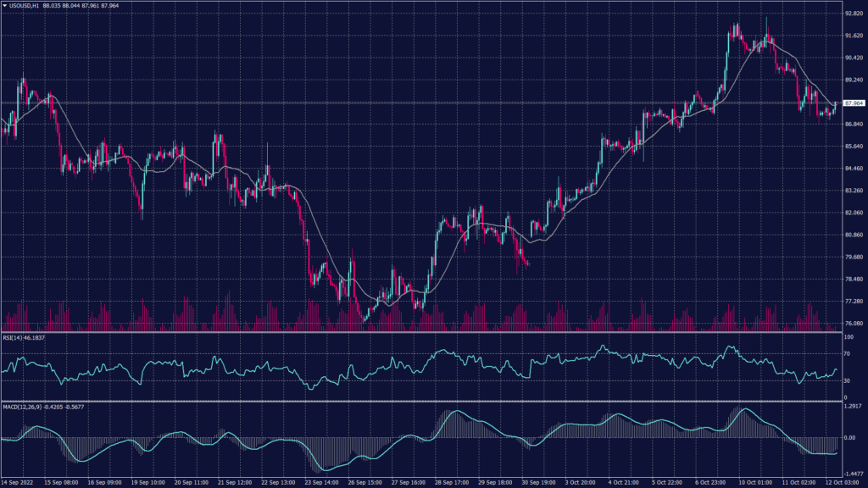Click the MACD 0.00 zero level label

849,438
